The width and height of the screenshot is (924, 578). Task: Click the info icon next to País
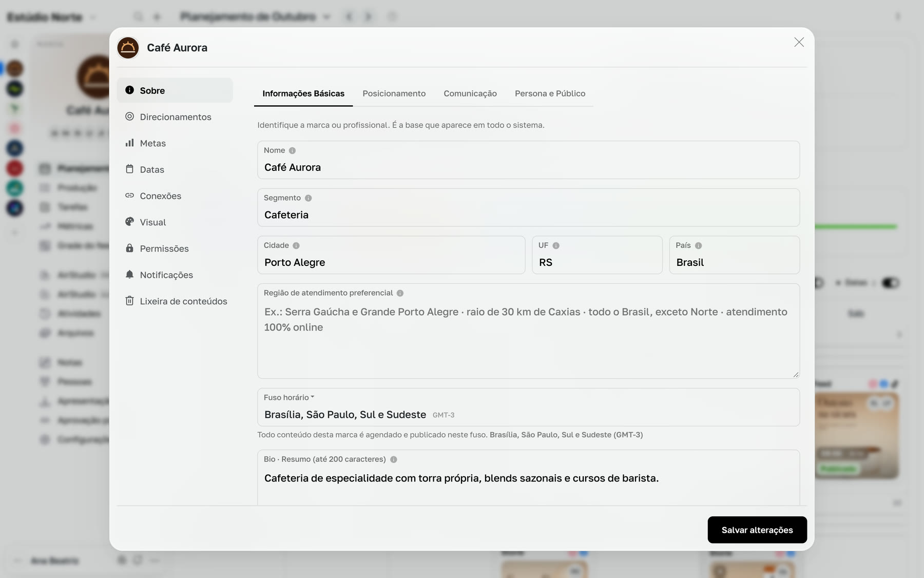click(x=698, y=245)
